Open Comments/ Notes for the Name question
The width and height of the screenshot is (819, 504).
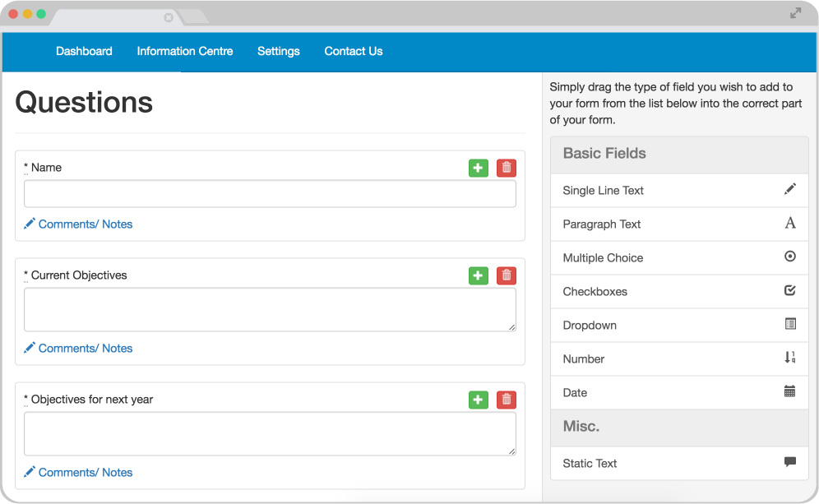86,224
